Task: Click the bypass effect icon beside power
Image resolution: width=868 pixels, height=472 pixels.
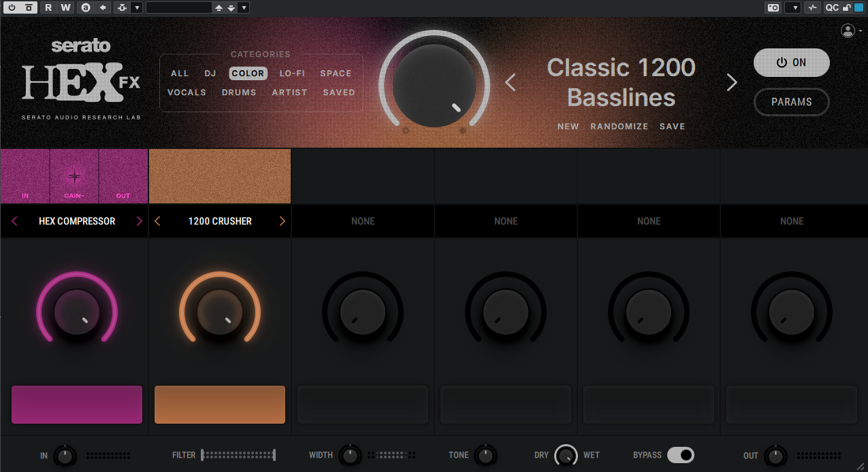Action: click(x=28, y=7)
